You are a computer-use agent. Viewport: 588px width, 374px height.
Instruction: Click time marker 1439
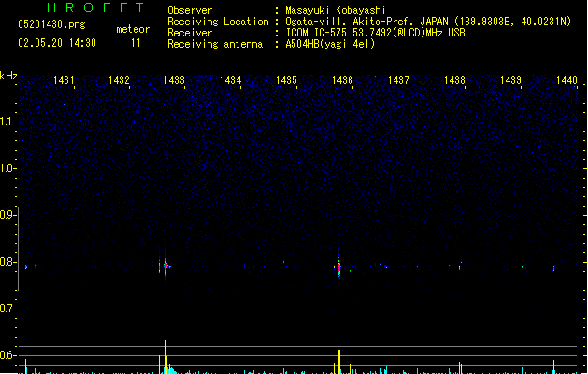[x=510, y=80]
